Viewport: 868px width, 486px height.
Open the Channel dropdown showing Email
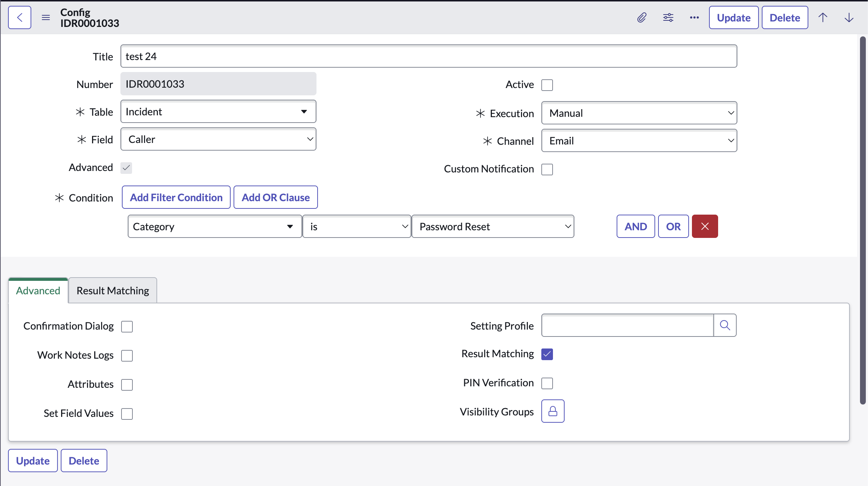[639, 141]
